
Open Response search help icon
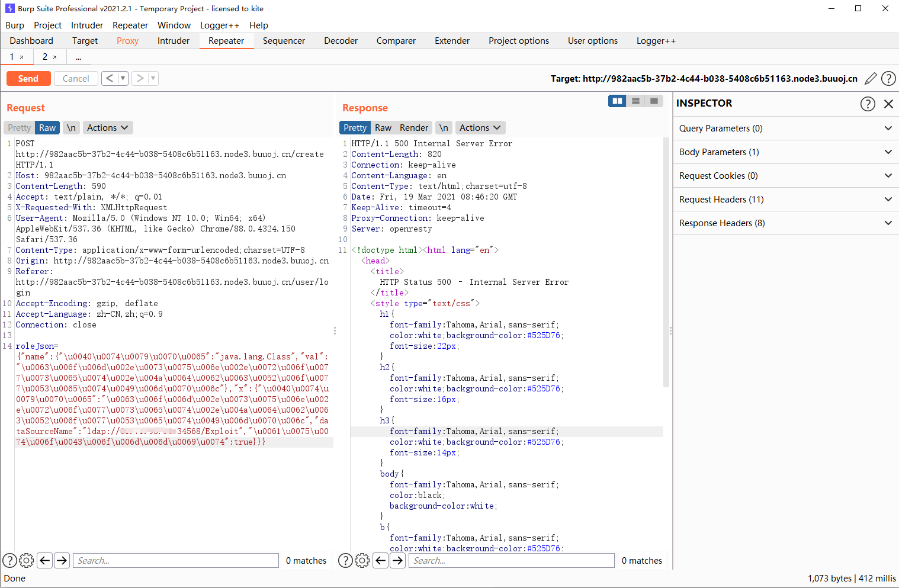pyautogui.click(x=345, y=560)
